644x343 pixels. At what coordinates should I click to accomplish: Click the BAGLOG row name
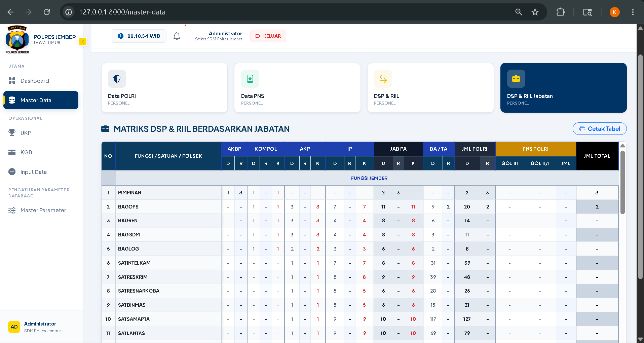click(x=128, y=249)
